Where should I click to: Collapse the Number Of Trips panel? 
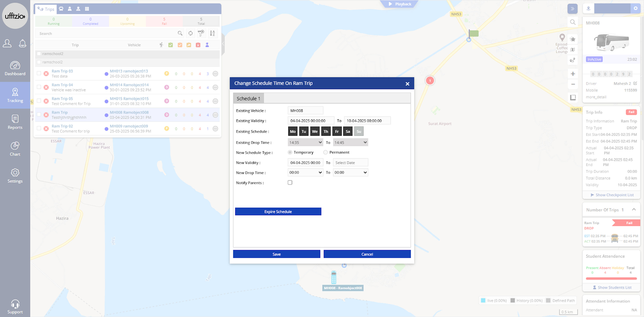pos(634,209)
